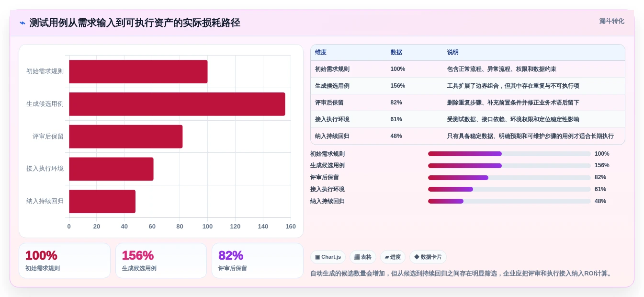The width and height of the screenshot is (644, 297).
Task: Click the 纳入持续回归 chart bar
Action: click(x=102, y=201)
